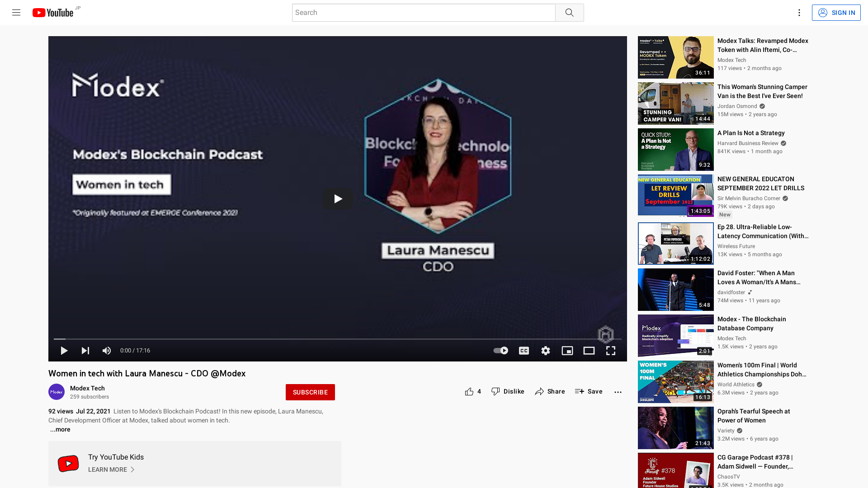Open 'A Plan Is Not a Strategy' title
868x488 pixels.
pyautogui.click(x=751, y=133)
